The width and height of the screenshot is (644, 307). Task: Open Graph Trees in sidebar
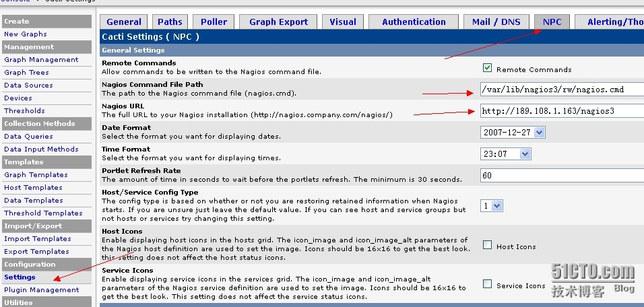(26, 72)
